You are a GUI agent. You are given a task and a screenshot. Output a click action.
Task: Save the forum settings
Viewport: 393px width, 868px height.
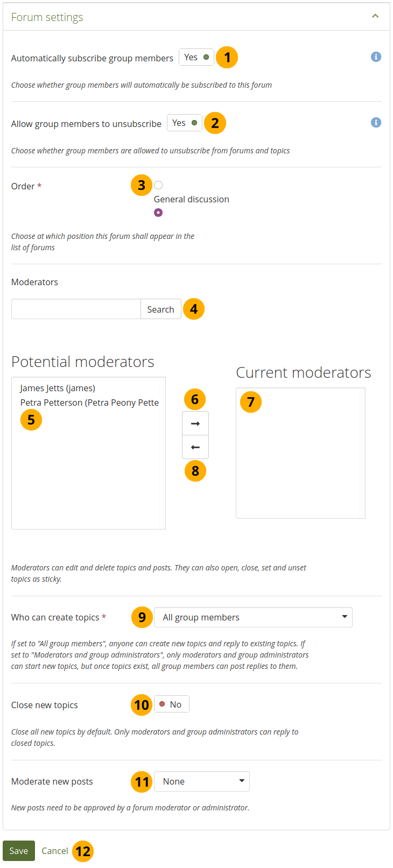tap(19, 851)
